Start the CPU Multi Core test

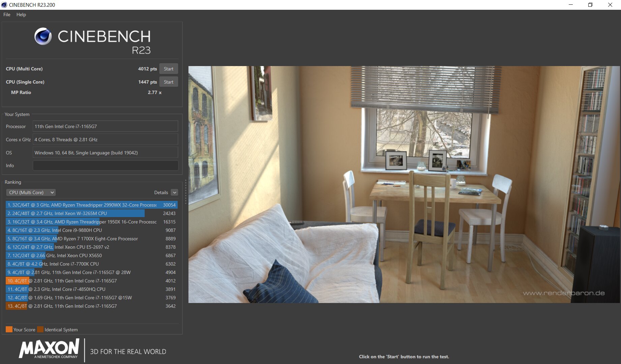pyautogui.click(x=169, y=69)
